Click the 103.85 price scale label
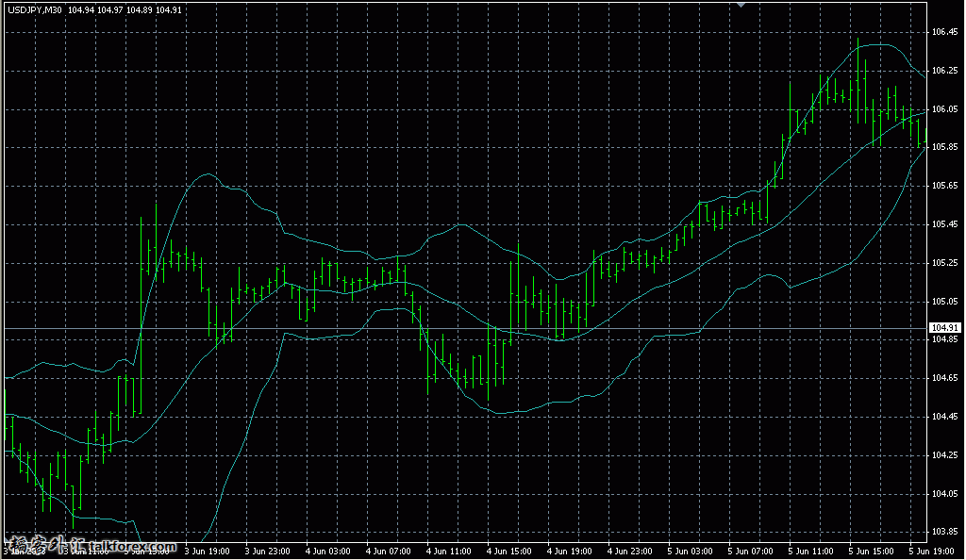 [944, 532]
